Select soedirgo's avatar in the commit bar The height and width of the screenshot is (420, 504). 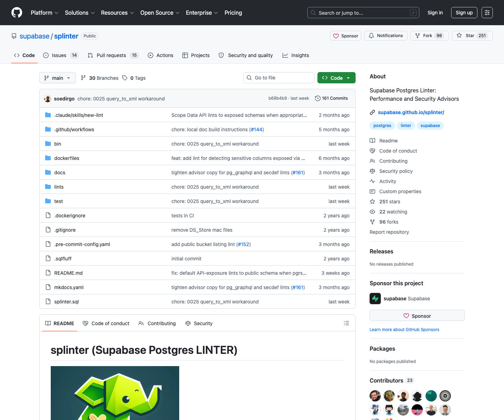48,99
